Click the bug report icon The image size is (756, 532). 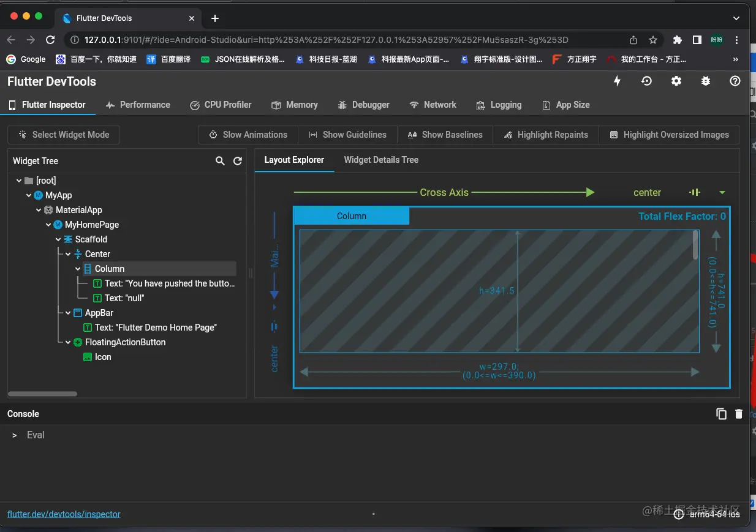(x=706, y=81)
